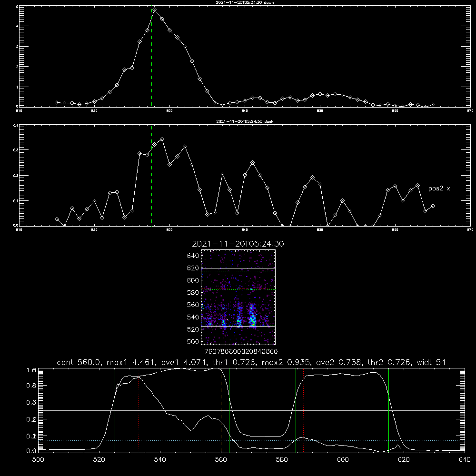Click the '520' y-axis label beside spectral image
476x476 pixels.
pos(193,329)
